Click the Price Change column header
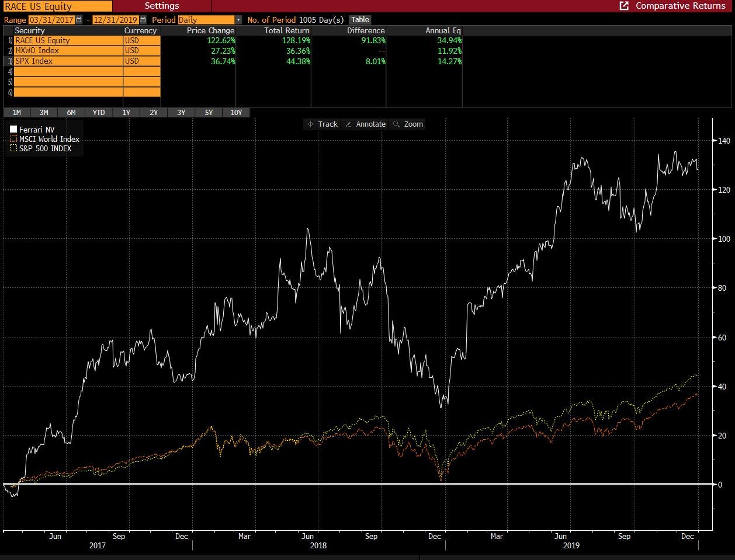The height and width of the screenshot is (560, 735). coord(210,30)
